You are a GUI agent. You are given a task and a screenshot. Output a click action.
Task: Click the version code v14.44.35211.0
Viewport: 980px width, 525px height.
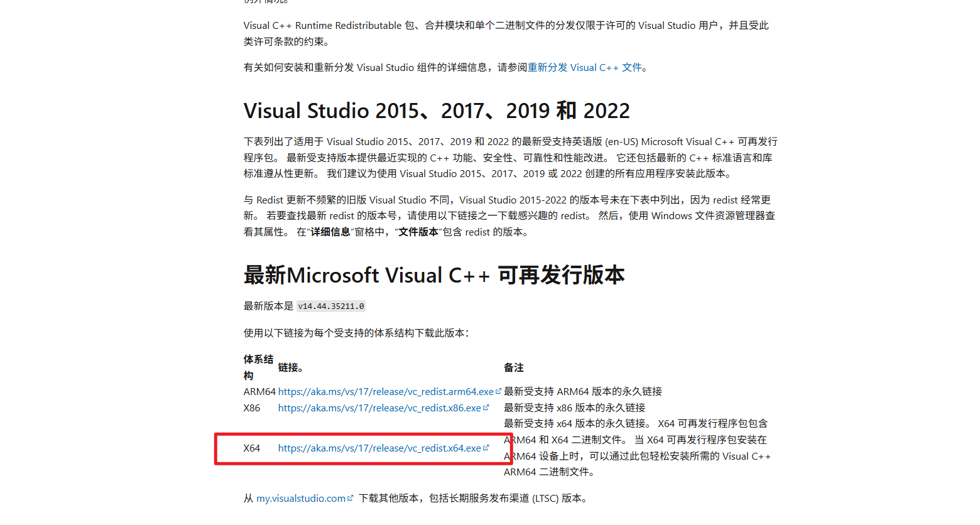(x=331, y=306)
